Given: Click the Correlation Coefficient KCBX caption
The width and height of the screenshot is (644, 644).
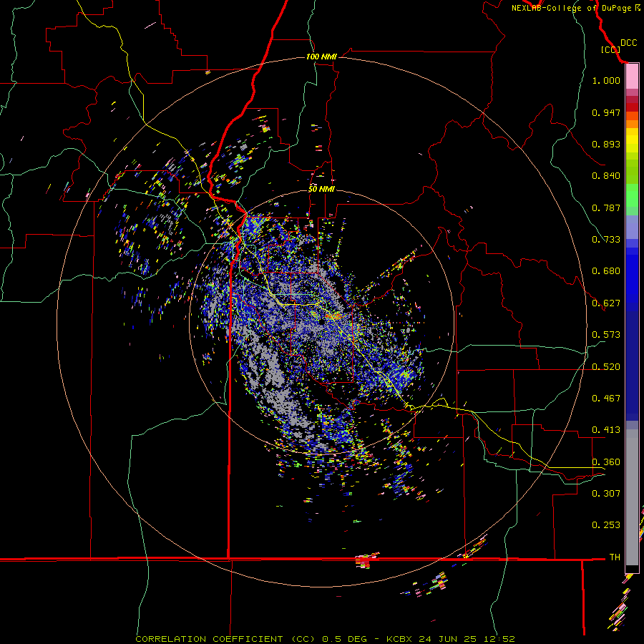Looking at the screenshot, I should coord(325,639).
